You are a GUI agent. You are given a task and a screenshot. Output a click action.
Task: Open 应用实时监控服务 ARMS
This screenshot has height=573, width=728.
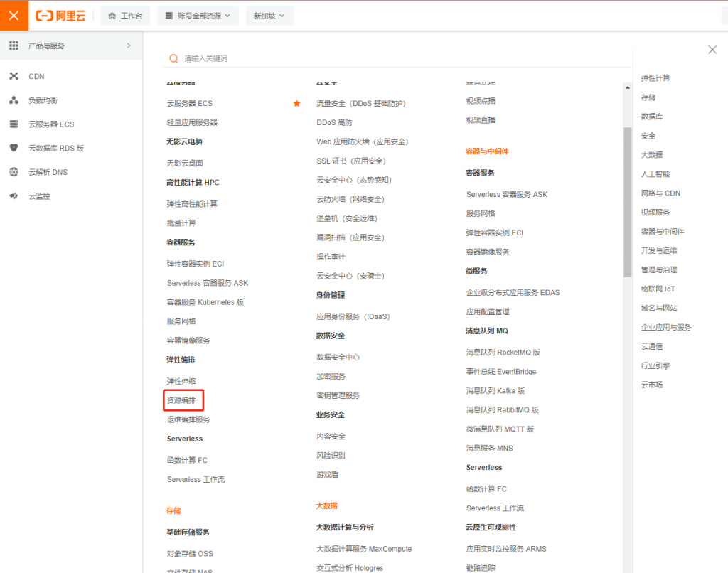coord(506,549)
